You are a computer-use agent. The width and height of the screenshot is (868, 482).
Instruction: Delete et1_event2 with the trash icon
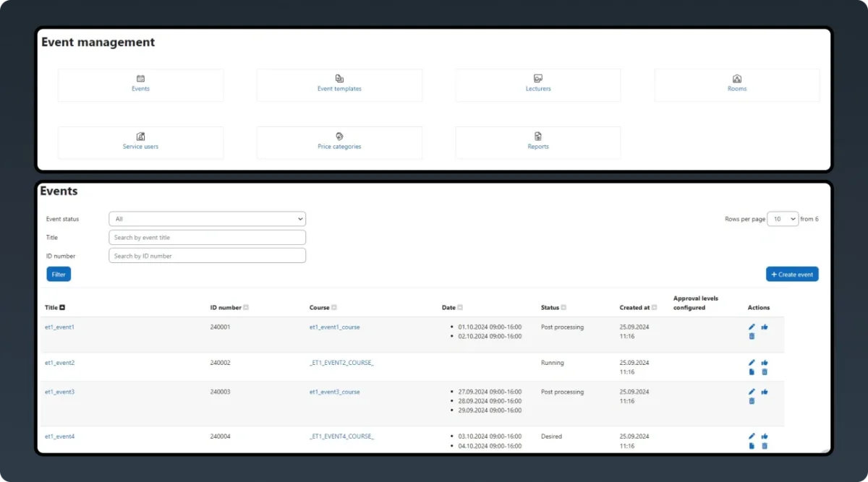765,372
